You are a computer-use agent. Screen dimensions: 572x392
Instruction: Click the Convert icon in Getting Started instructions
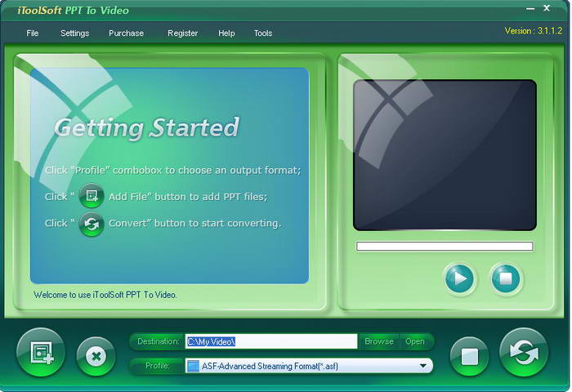pos(92,225)
